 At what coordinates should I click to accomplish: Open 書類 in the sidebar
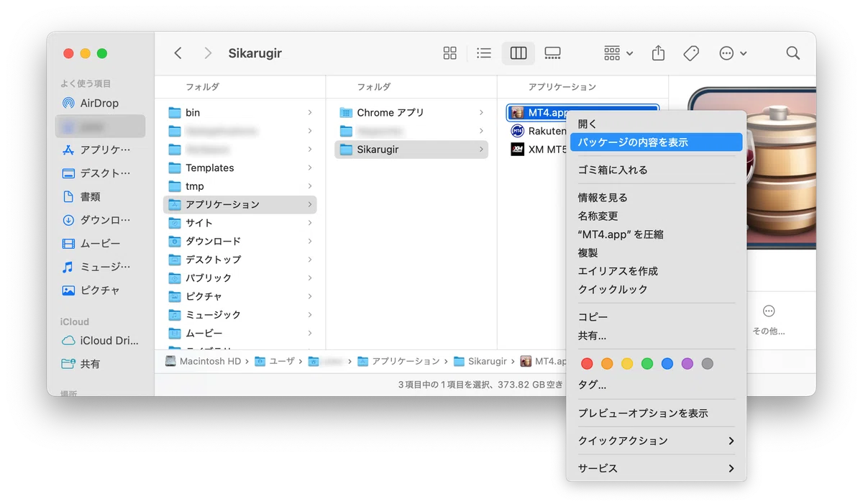pyautogui.click(x=100, y=196)
